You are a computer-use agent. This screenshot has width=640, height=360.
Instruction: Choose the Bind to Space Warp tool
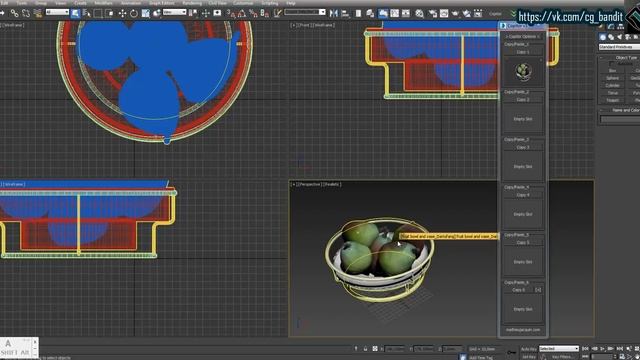(x=38, y=13)
